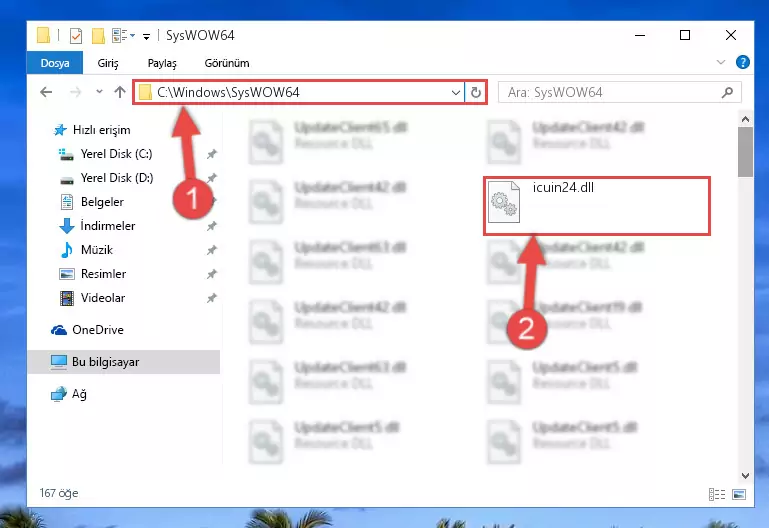769x528 pixels.
Task: Expand the ribbon with the chevron arrow
Action: pos(720,62)
